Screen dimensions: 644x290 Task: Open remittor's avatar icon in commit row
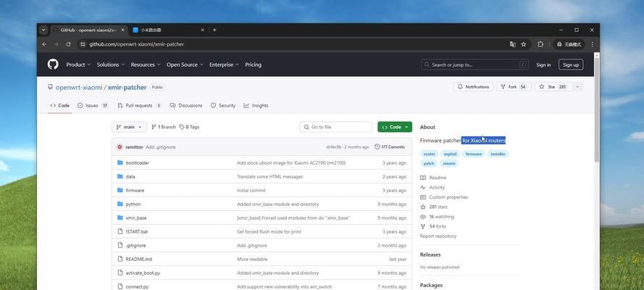click(120, 147)
